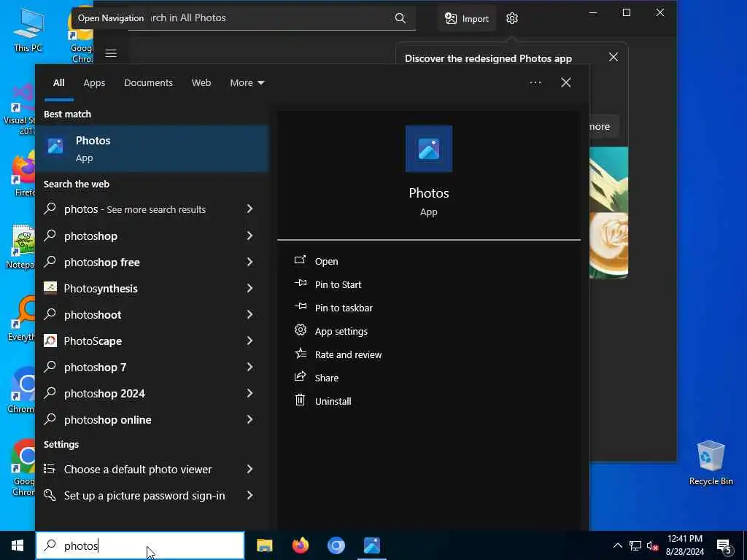Click the network status tray icon
Image resolution: width=747 pixels, height=560 pixels.
point(635,545)
